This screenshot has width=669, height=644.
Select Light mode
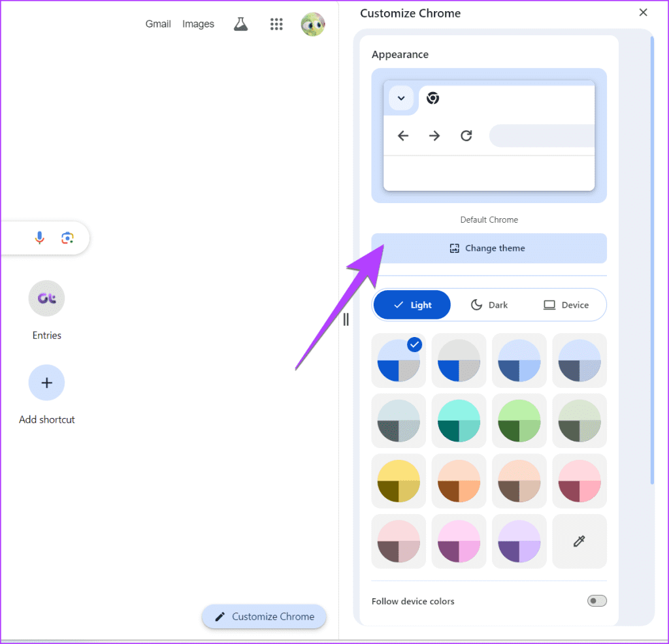point(412,305)
